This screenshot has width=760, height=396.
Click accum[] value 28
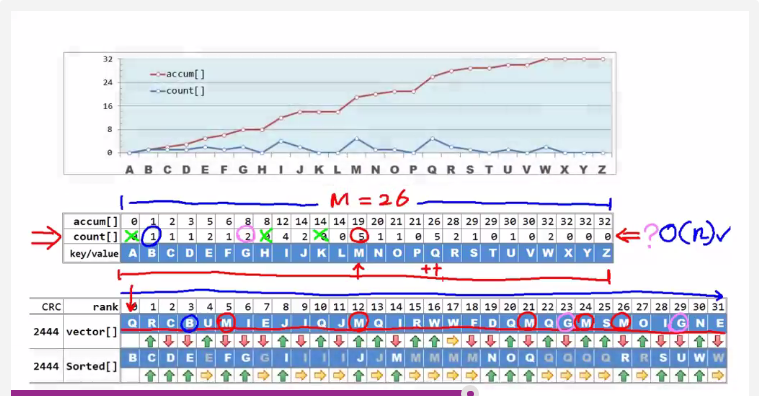pyautogui.click(x=453, y=222)
